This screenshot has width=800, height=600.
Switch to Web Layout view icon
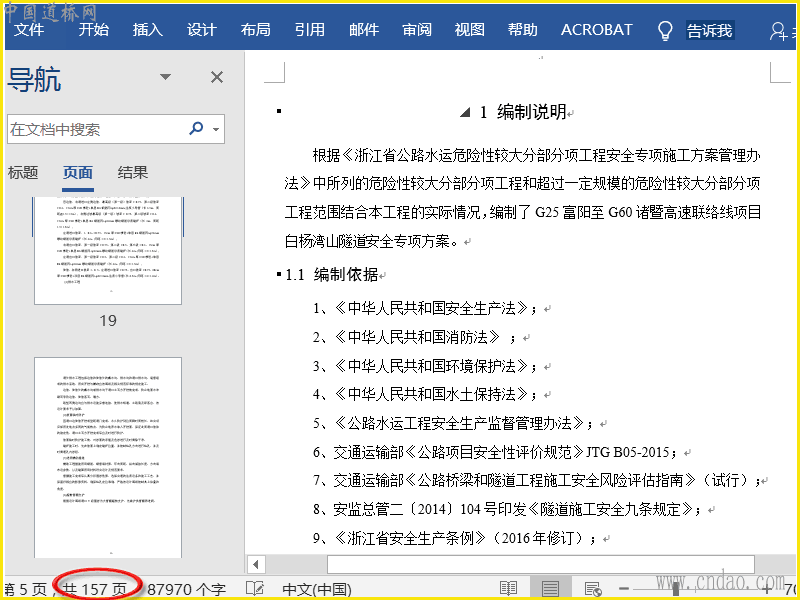point(592,589)
